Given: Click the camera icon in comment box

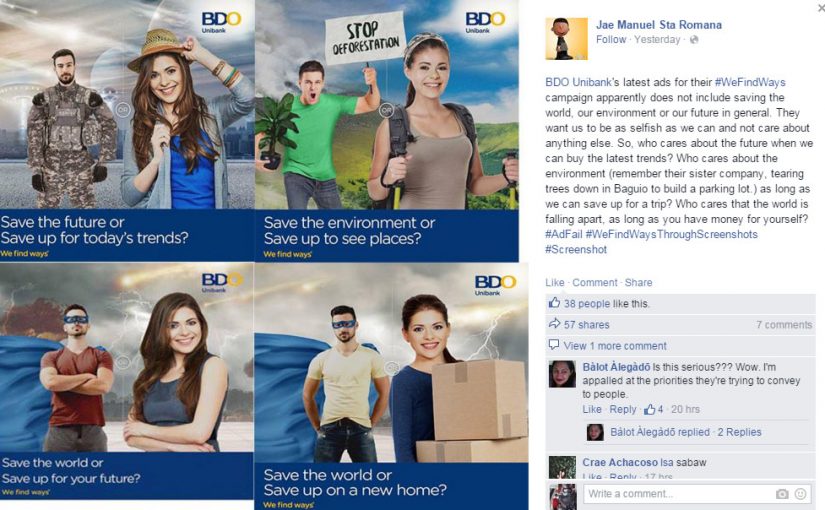Looking at the screenshot, I should pyautogui.click(x=782, y=494).
